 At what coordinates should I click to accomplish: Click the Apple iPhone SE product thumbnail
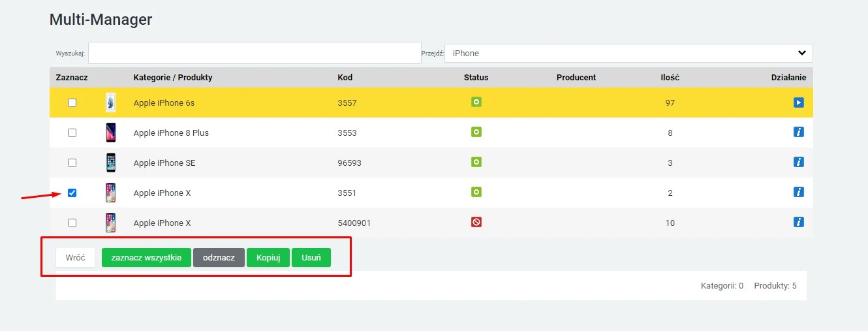[111, 163]
